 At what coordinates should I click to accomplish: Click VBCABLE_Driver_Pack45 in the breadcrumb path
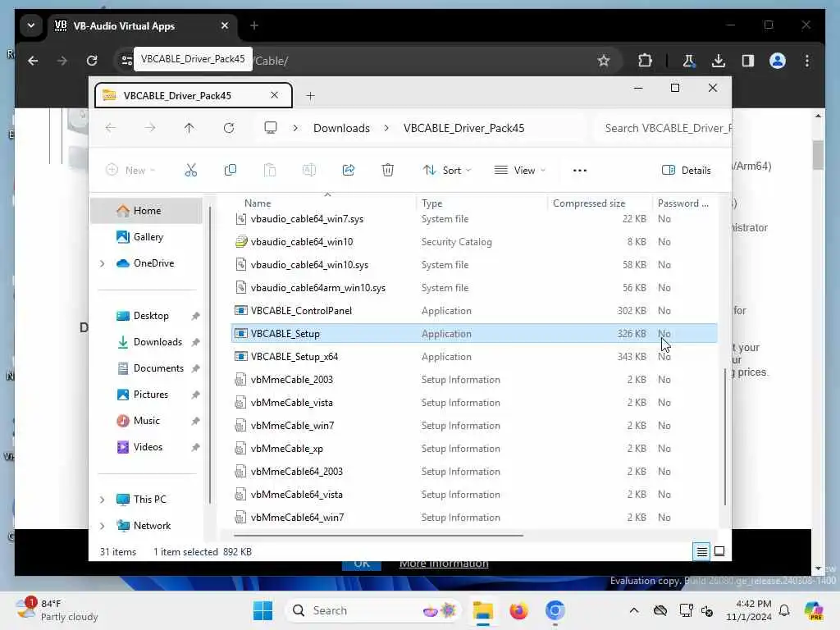(464, 128)
